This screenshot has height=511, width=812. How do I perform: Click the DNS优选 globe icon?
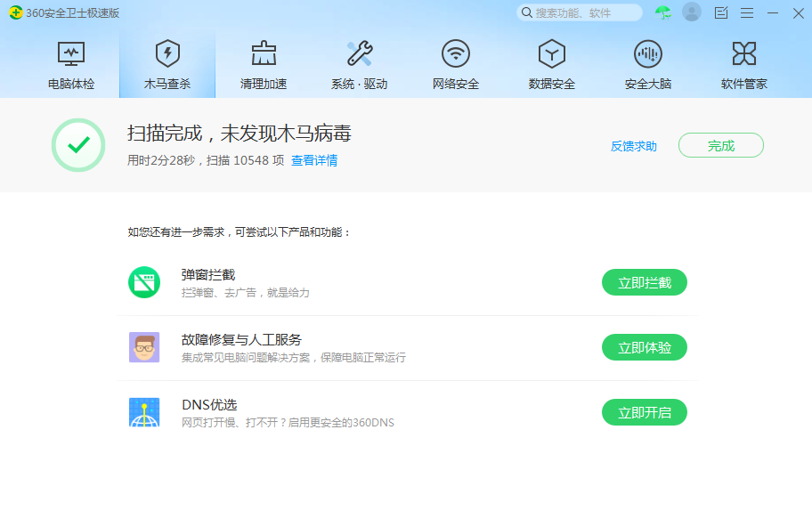point(144,412)
